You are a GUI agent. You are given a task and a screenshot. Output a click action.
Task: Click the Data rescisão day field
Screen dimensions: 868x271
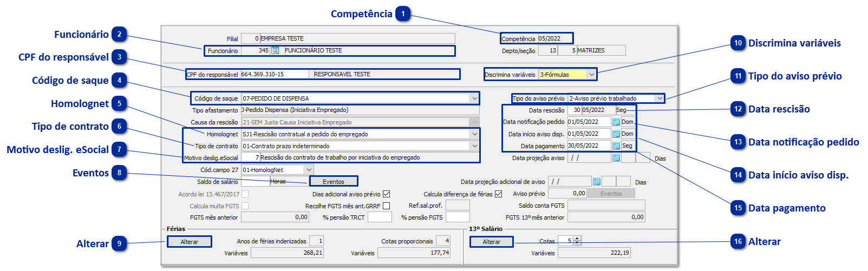tap(575, 110)
